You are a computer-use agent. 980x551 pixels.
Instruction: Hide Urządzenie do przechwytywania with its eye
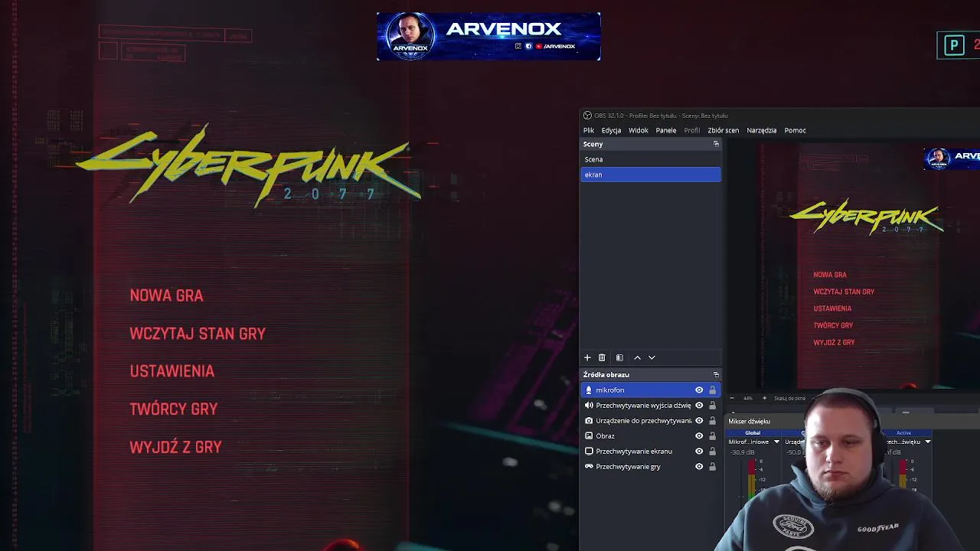pyautogui.click(x=699, y=421)
